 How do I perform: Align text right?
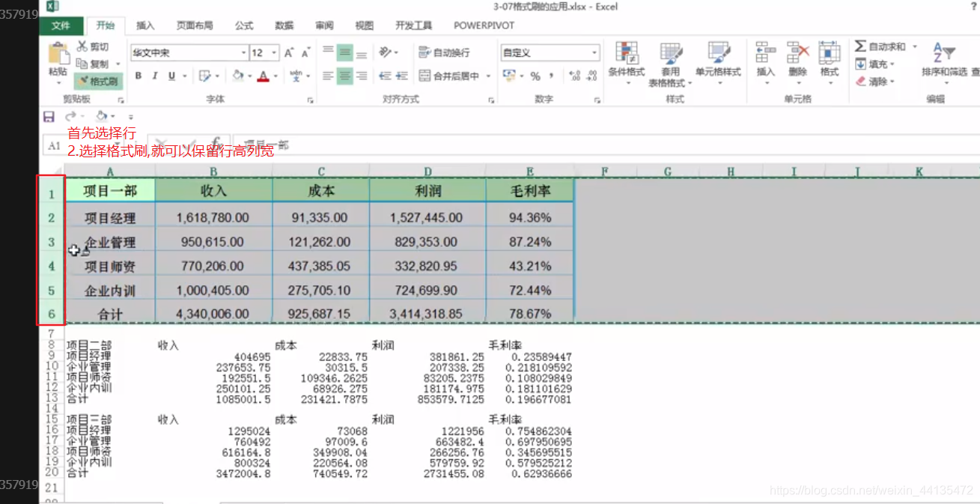362,76
